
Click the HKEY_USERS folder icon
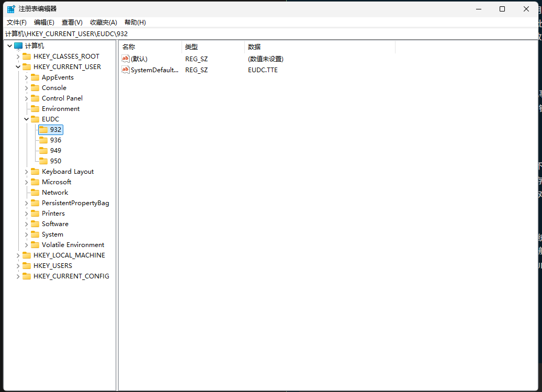27,266
